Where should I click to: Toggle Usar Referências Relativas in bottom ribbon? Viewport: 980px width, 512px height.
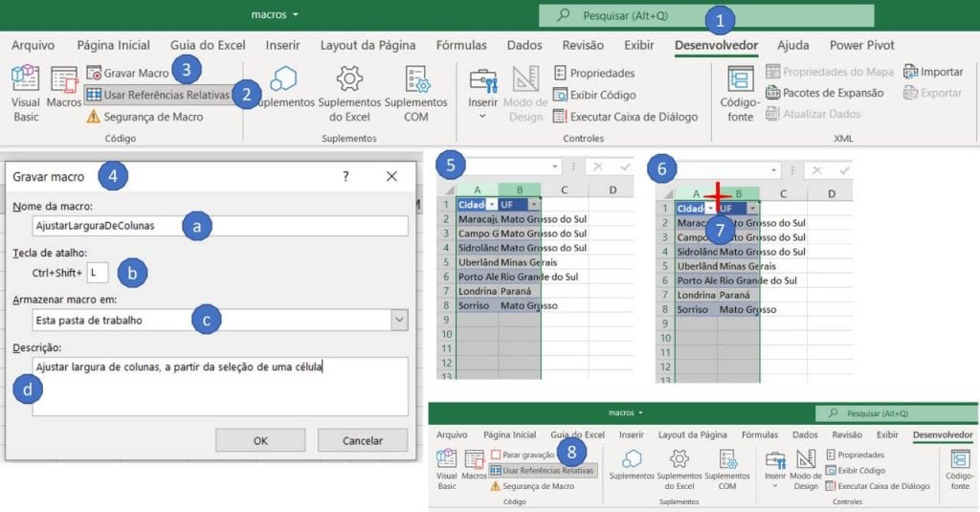point(542,470)
